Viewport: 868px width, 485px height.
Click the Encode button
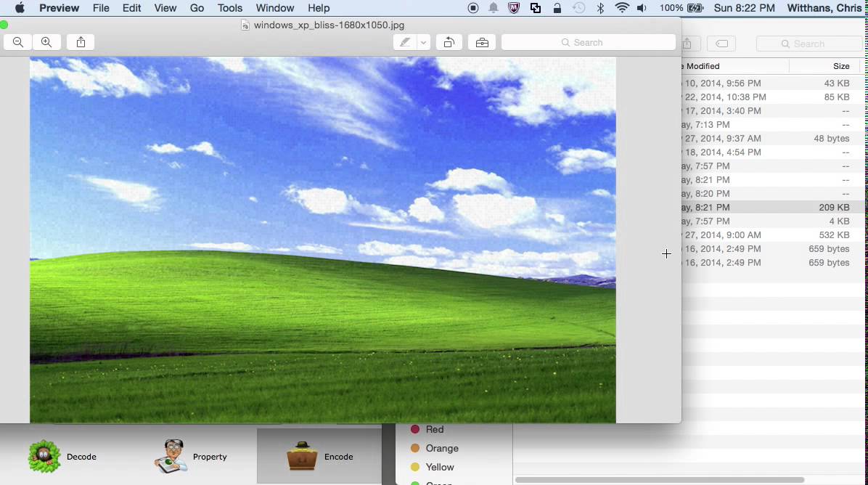319,456
